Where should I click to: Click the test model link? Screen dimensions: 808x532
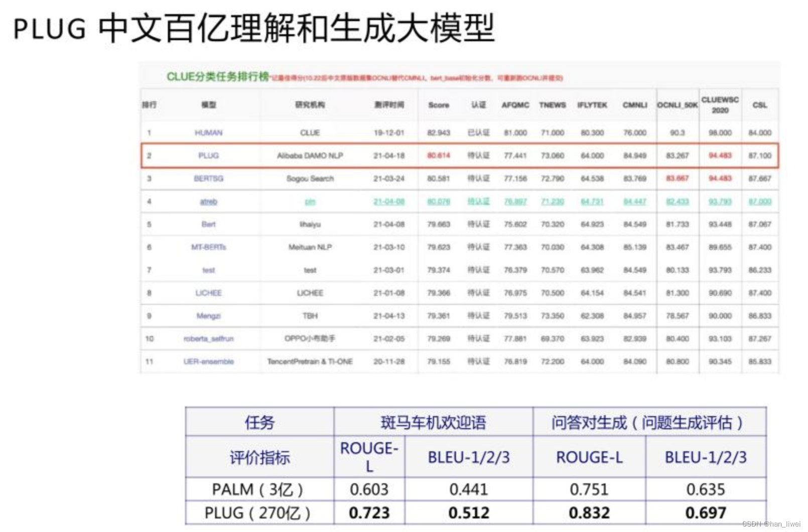coord(209,270)
